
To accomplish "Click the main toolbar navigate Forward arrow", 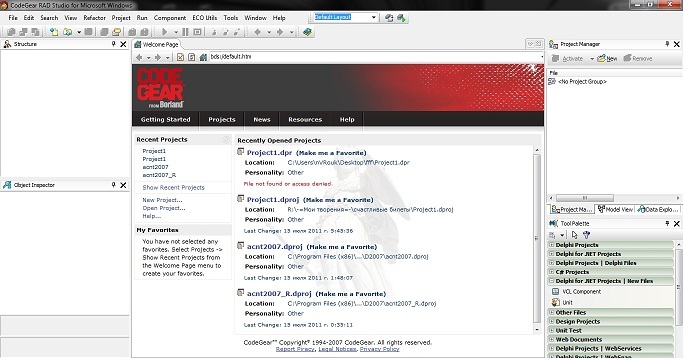I will [280, 32].
